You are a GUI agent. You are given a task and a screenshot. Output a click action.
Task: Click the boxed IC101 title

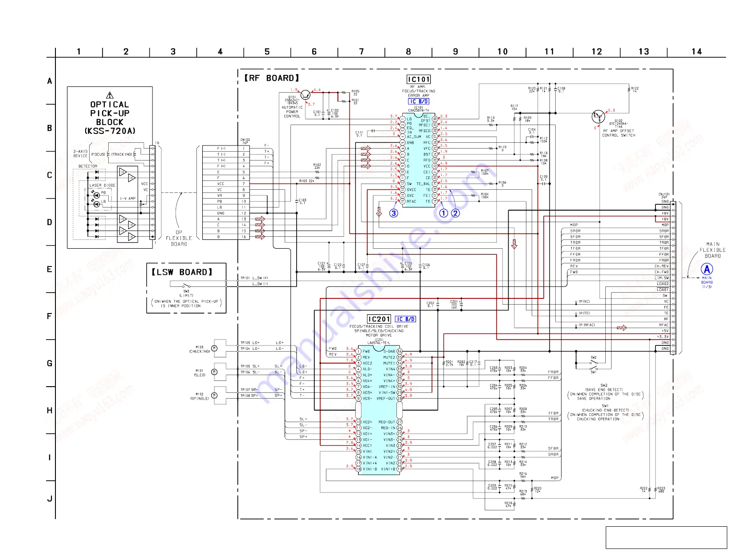click(x=419, y=79)
